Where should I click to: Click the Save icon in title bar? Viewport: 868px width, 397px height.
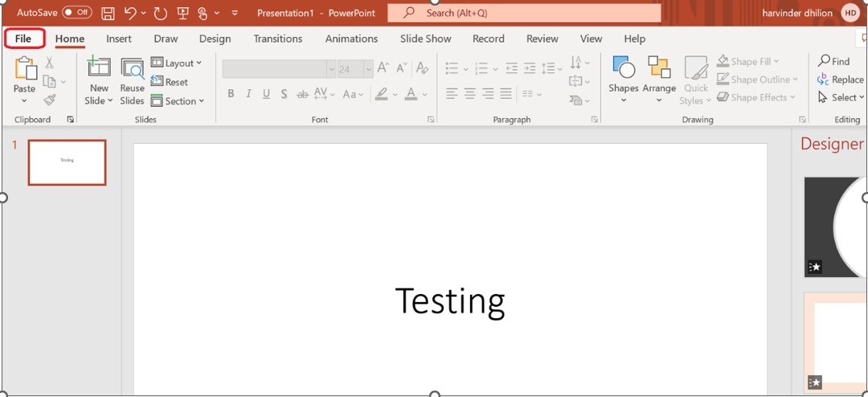tap(108, 13)
